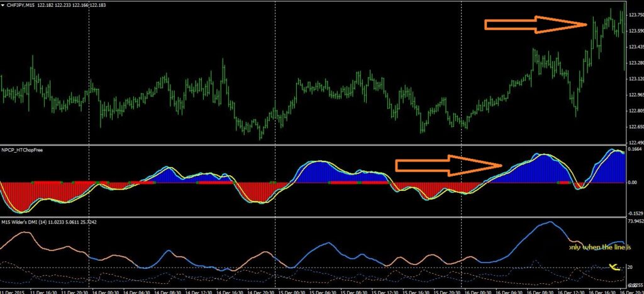Click the 0.1664 indicator scale value
This screenshot has height=294, width=644.
635,150
